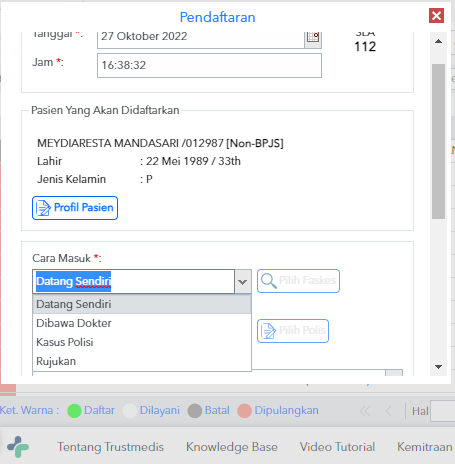Open Tentang Trustmedis menu item
This screenshot has height=464, width=455.
[110, 447]
